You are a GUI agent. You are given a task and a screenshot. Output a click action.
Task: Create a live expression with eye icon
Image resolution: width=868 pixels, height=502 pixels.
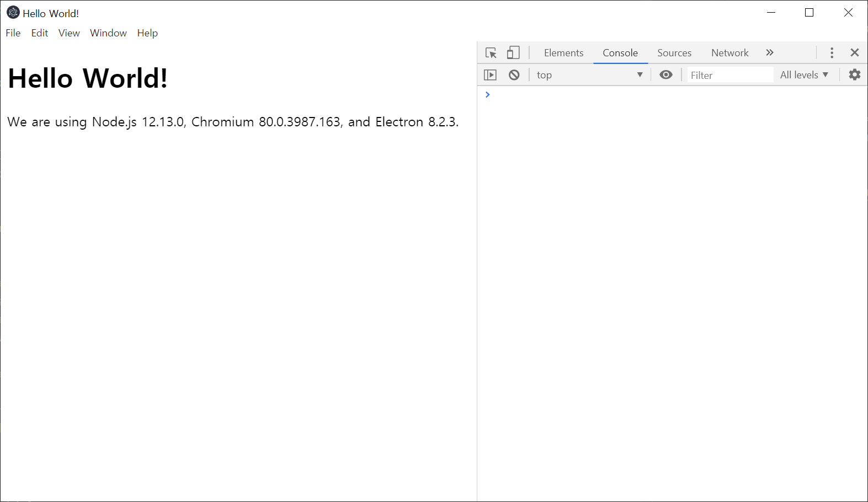[666, 75]
